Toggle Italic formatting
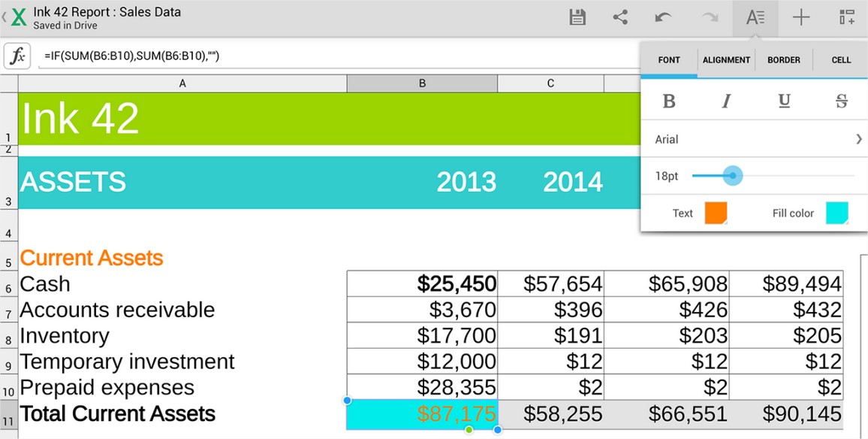The width and height of the screenshot is (868, 439). pyautogui.click(x=726, y=101)
